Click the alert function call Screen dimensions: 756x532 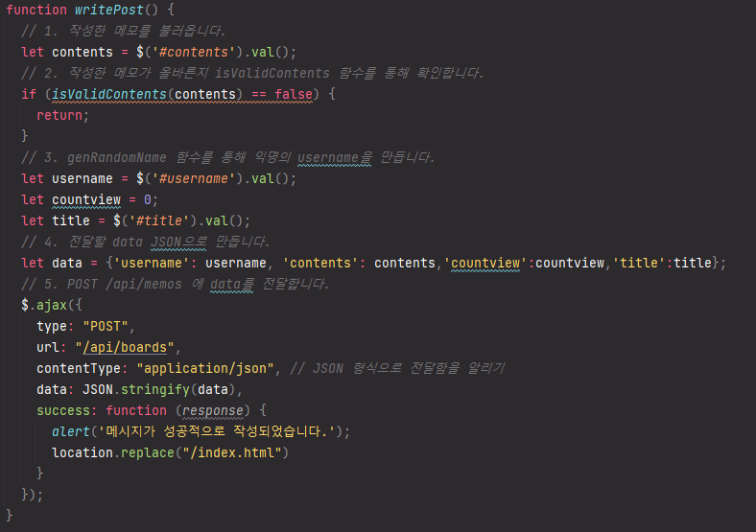click(x=71, y=431)
